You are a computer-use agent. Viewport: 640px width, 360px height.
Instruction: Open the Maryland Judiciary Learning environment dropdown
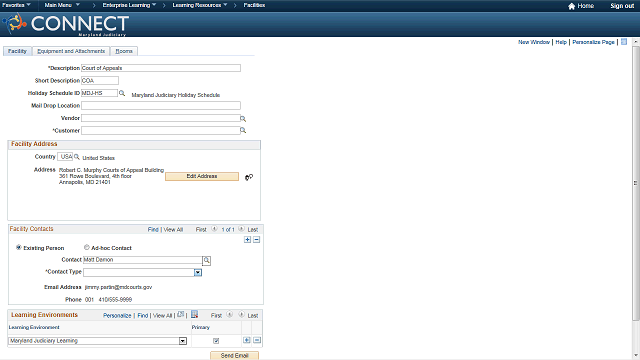tap(183, 341)
